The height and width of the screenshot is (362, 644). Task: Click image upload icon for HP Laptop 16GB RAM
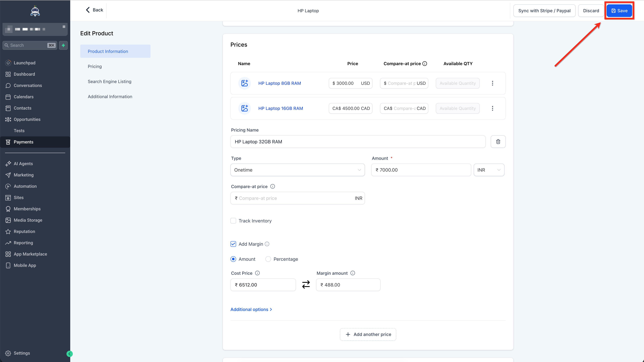(244, 108)
